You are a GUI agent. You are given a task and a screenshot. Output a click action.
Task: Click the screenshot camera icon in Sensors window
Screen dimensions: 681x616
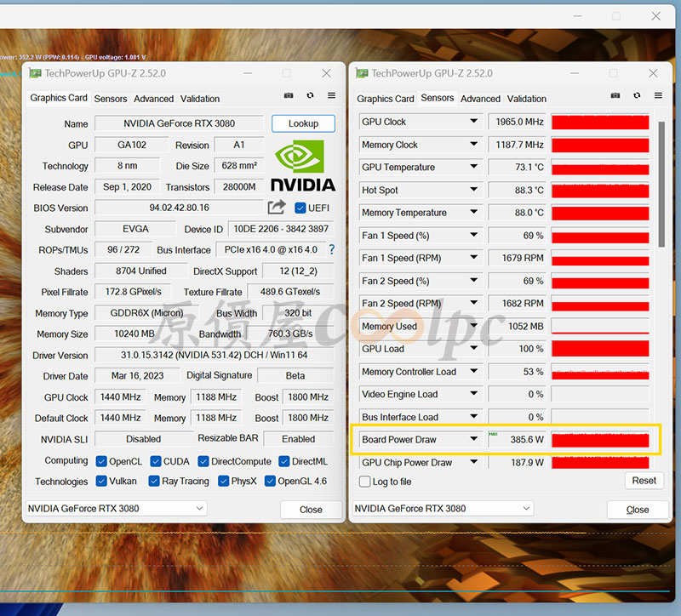615,95
